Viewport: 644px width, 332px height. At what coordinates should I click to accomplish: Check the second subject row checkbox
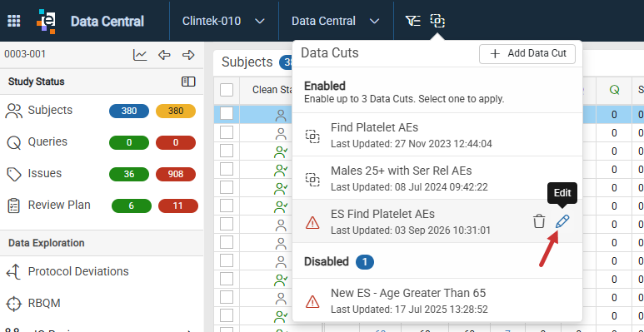pyautogui.click(x=227, y=132)
